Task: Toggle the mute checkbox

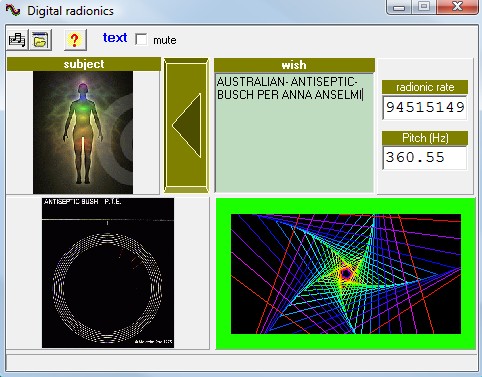Action: (x=141, y=39)
